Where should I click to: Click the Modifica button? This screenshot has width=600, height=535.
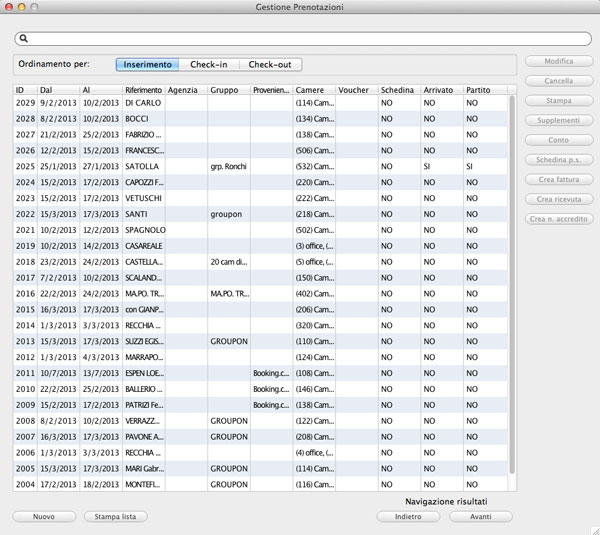click(x=559, y=61)
